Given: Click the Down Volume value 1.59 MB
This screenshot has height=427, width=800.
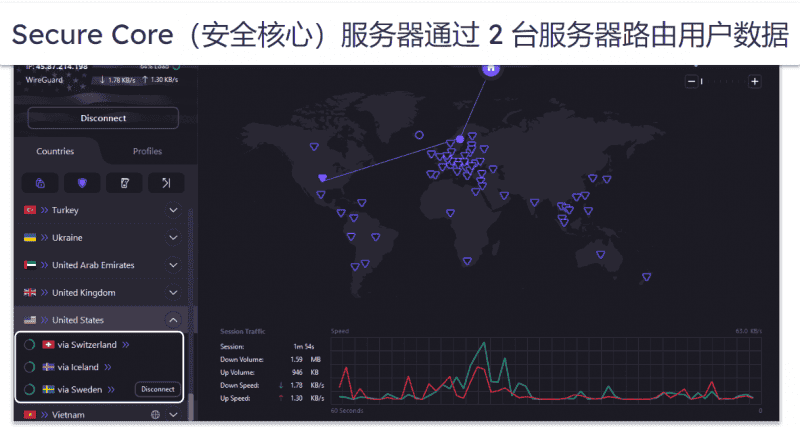Looking at the screenshot, I should click(x=305, y=359).
